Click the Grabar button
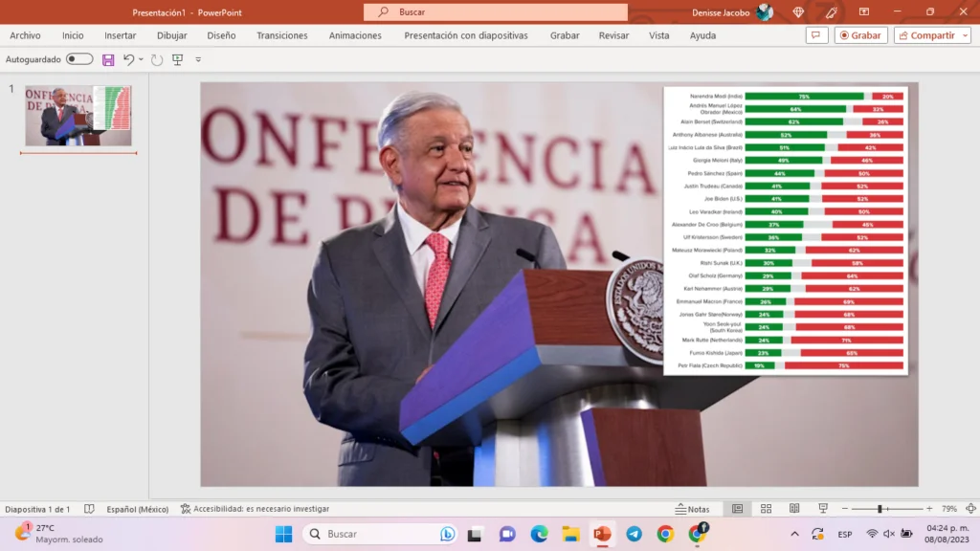This screenshot has width=980, height=551. (x=860, y=35)
